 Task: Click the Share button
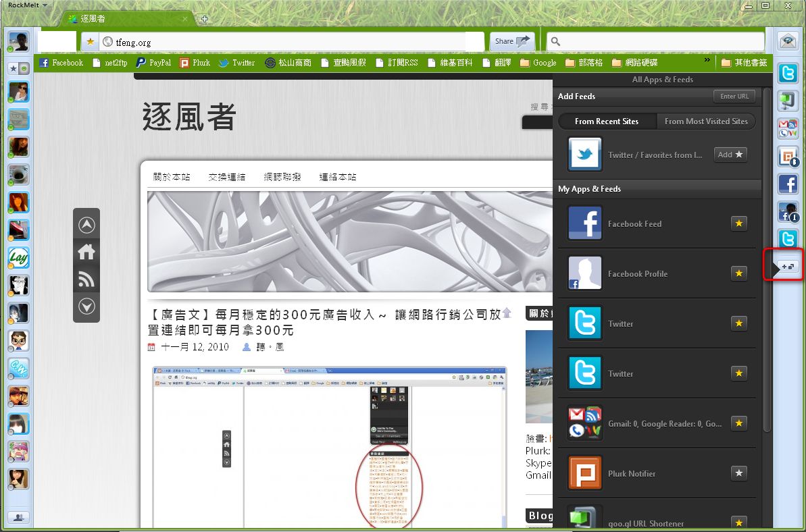coord(512,41)
